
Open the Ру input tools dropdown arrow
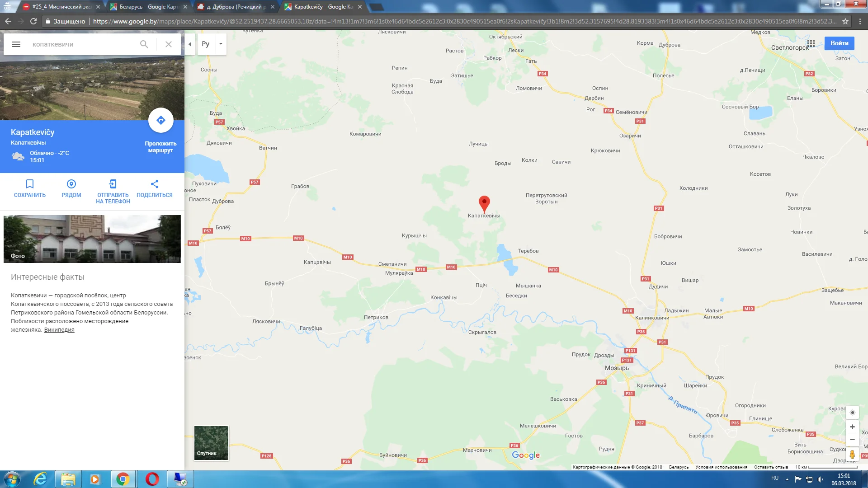[221, 44]
